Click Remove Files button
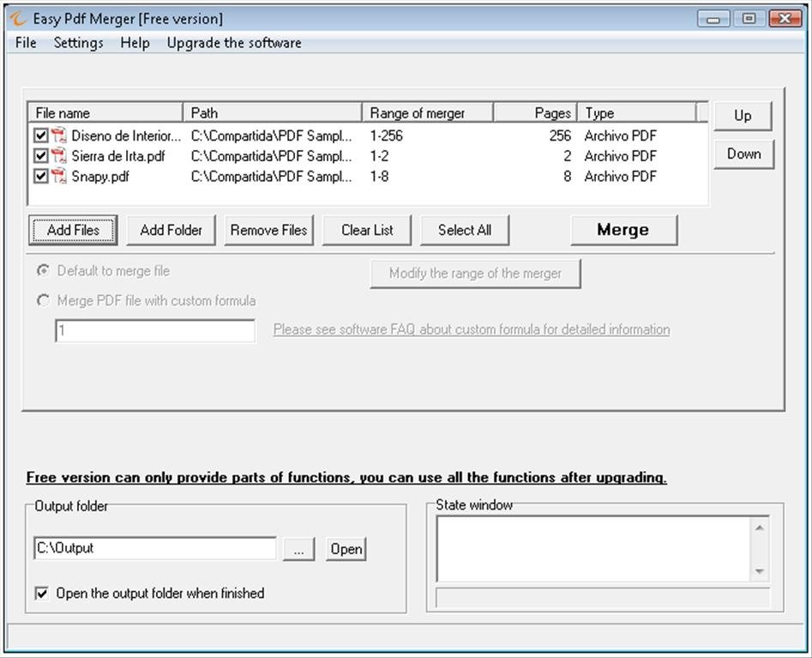Screen dimensions: 812x658 [x=268, y=230]
